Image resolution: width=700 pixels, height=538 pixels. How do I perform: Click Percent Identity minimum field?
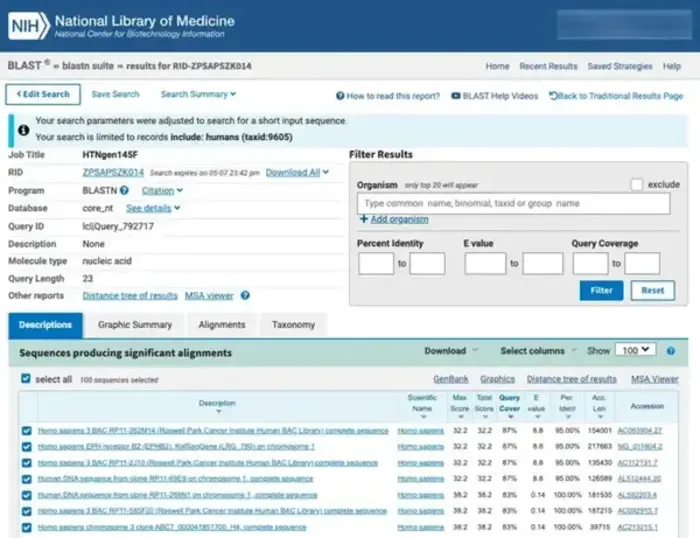point(376,263)
